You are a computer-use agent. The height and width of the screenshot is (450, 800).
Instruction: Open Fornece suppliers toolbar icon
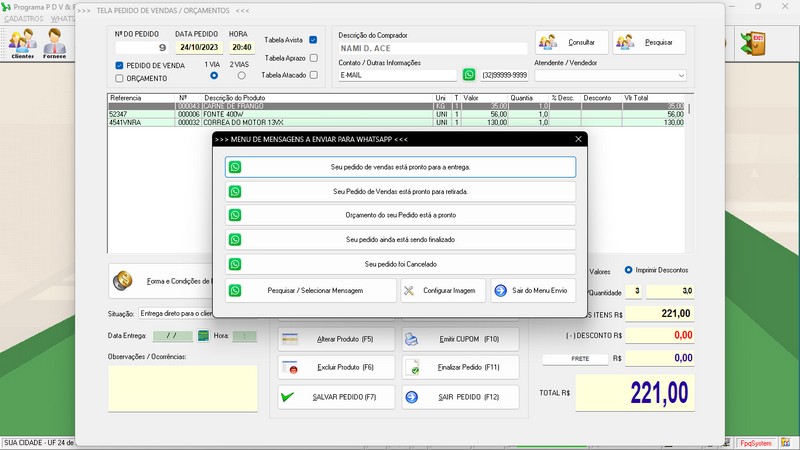55,44
